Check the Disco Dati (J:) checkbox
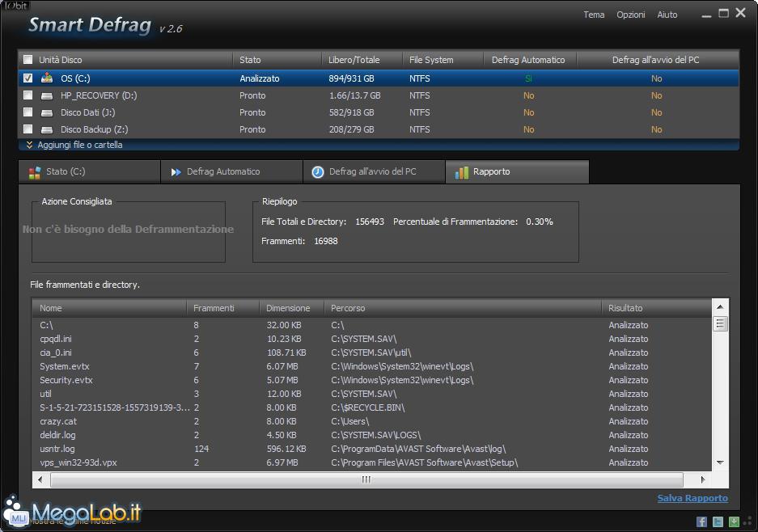Screen dimensions: 758x532 (28, 112)
